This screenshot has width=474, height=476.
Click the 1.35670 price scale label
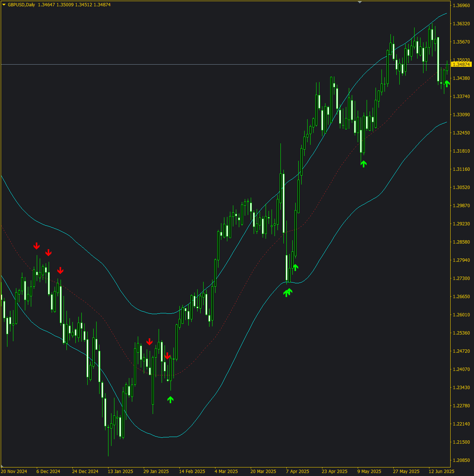[x=462, y=42]
